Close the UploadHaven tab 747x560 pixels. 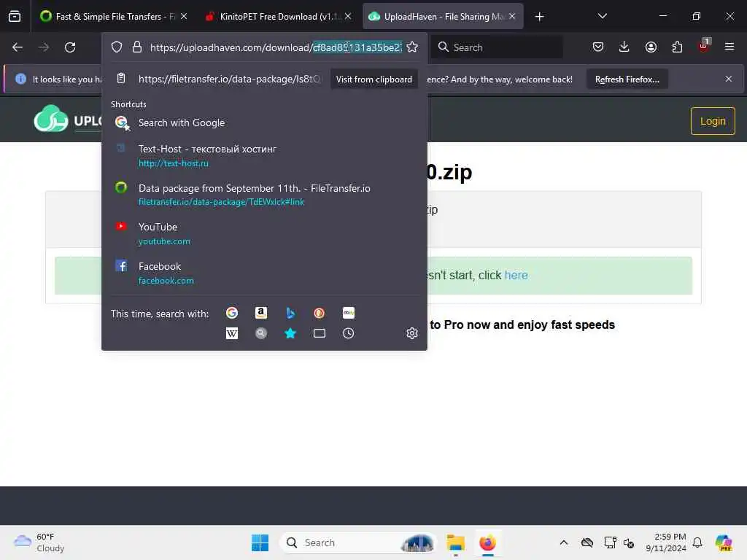512,16
